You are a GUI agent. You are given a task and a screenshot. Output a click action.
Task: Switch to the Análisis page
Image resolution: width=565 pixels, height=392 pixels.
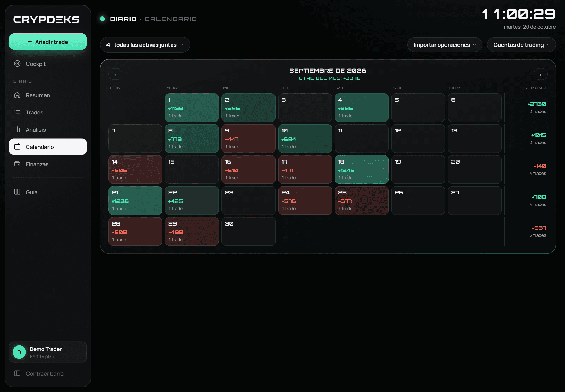pyautogui.click(x=48, y=130)
